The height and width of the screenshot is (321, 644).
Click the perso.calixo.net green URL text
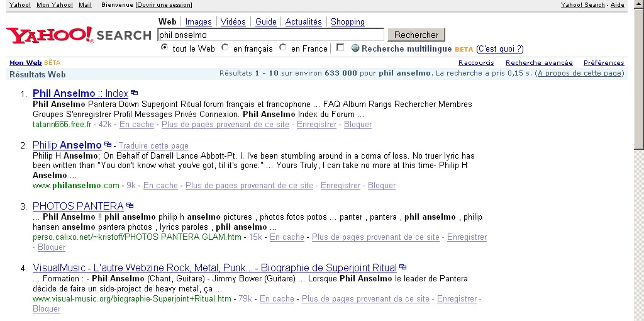[x=138, y=237]
